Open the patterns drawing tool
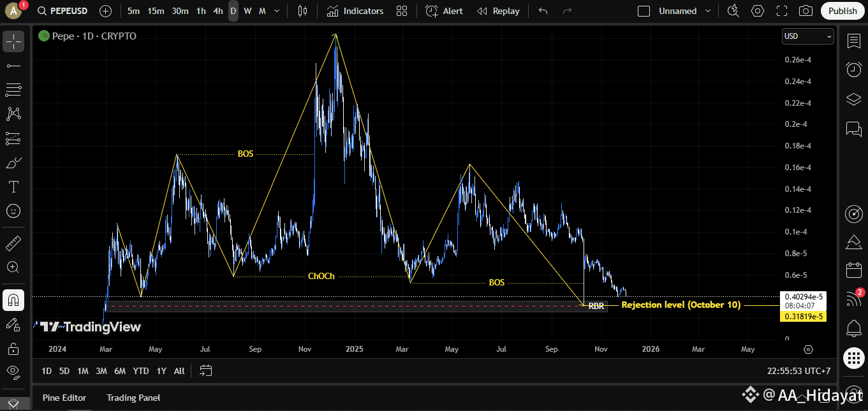This screenshot has width=868, height=411. point(13,114)
